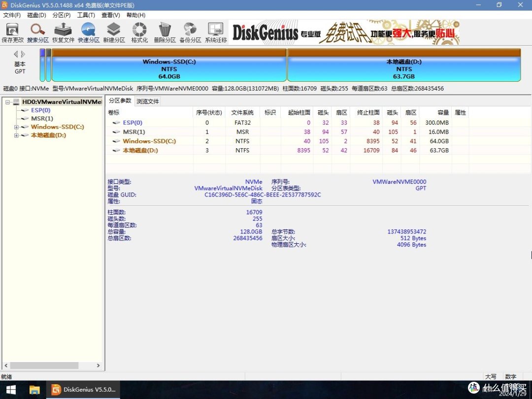The width and height of the screenshot is (532, 399).
Task: Click the 文件系统 column header
Action: pyautogui.click(x=242, y=113)
